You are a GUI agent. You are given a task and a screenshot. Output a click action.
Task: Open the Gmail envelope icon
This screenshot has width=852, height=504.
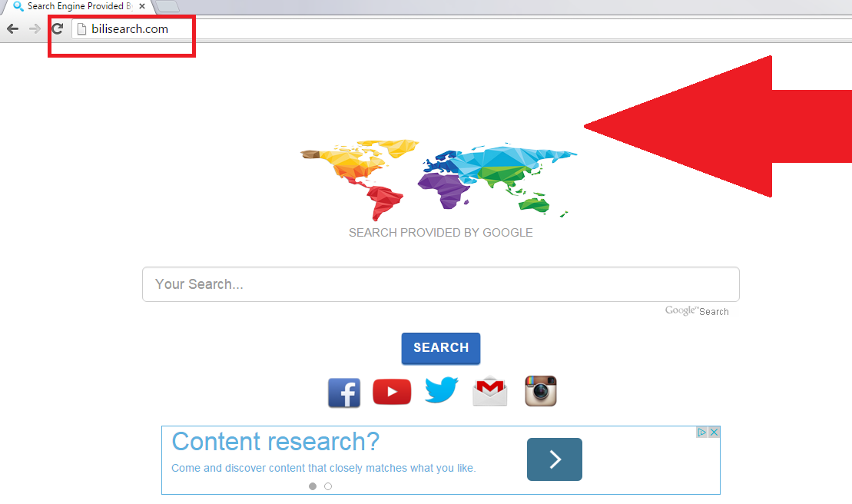coord(490,392)
